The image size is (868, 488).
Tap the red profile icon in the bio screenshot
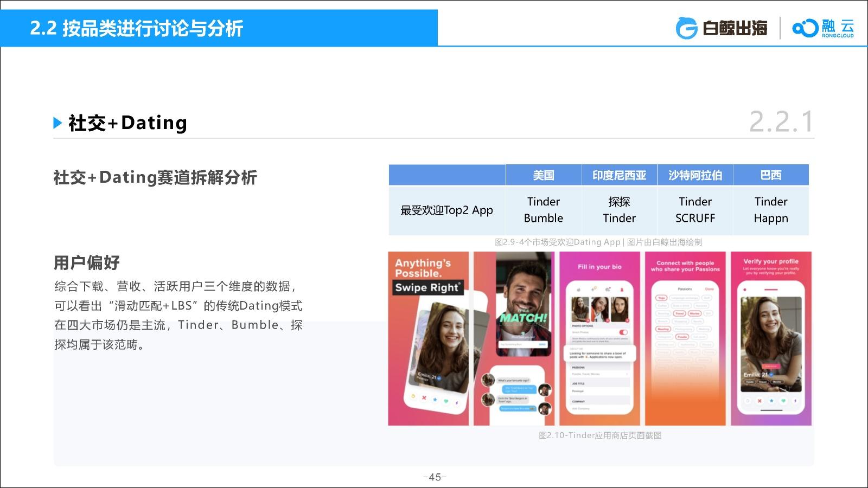622,289
